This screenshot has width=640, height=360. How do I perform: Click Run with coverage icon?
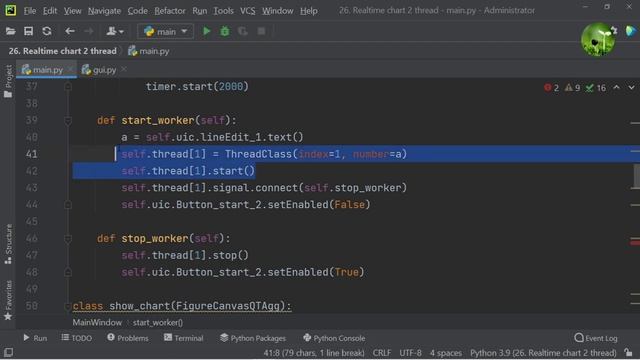pyautogui.click(x=243, y=31)
